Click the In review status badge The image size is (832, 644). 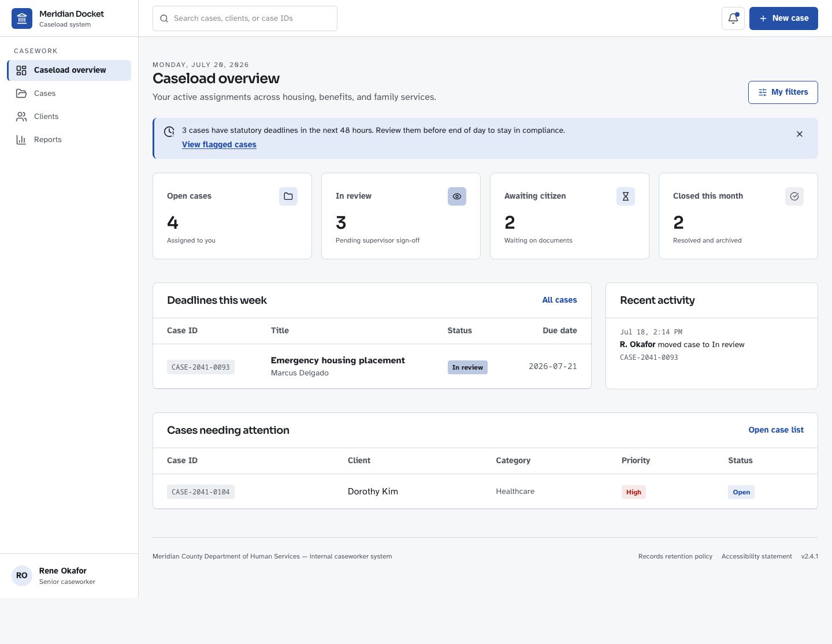pos(467,367)
